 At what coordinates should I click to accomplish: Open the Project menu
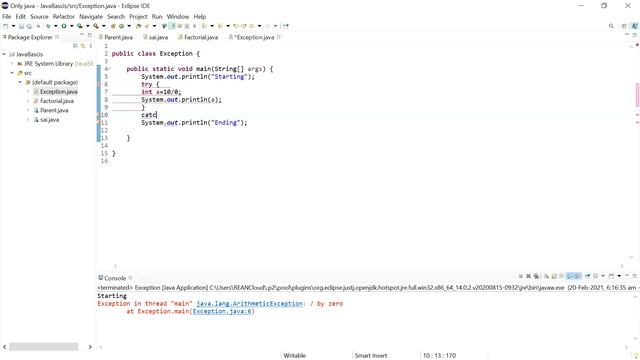[x=138, y=17]
